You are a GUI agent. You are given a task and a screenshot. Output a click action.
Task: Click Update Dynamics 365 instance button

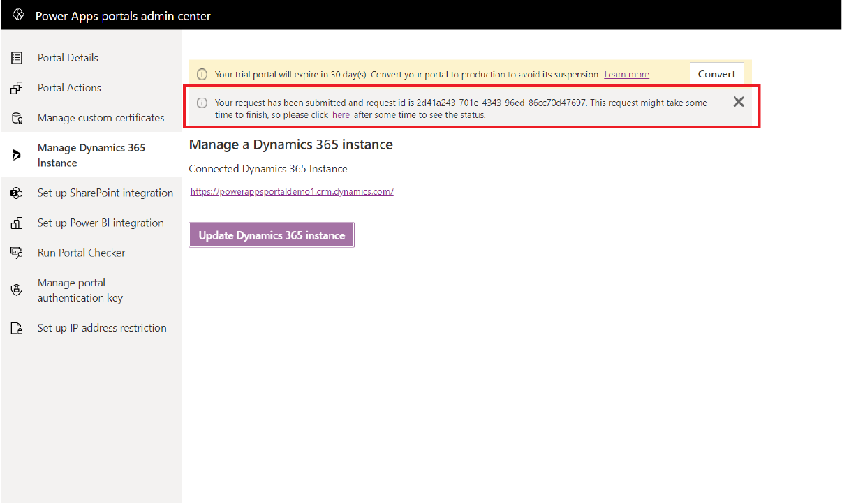click(x=272, y=235)
